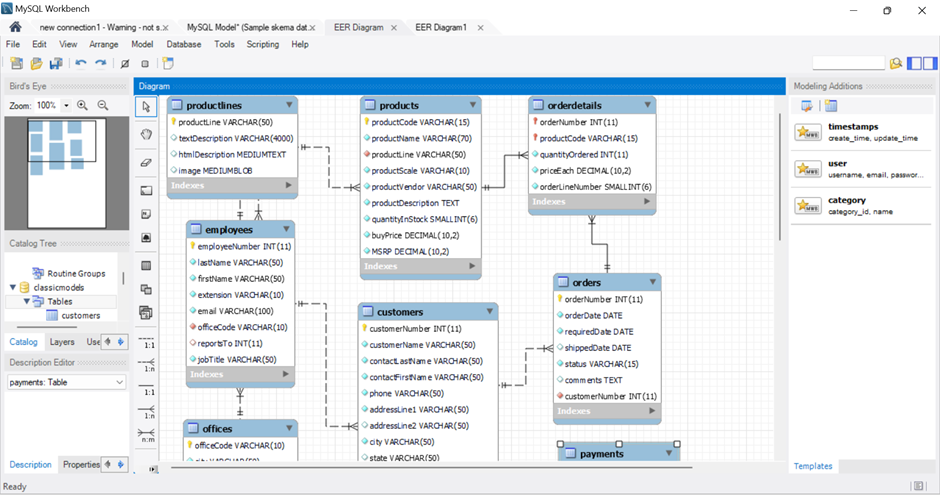Switch to the MySQL Model tab
The width and height of the screenshot is (940, 495).
[247, 28]
